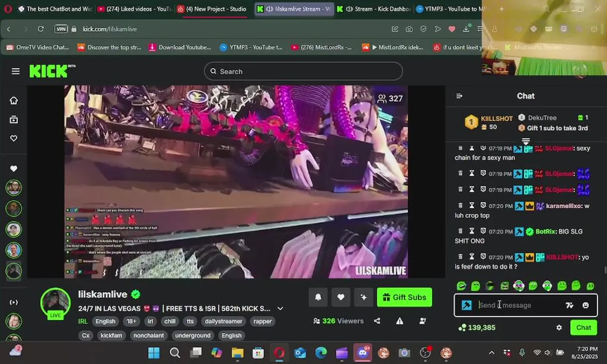Open the moderator user icon near viewers
This screenshot has height=364, width=607.
click(422, 321)
